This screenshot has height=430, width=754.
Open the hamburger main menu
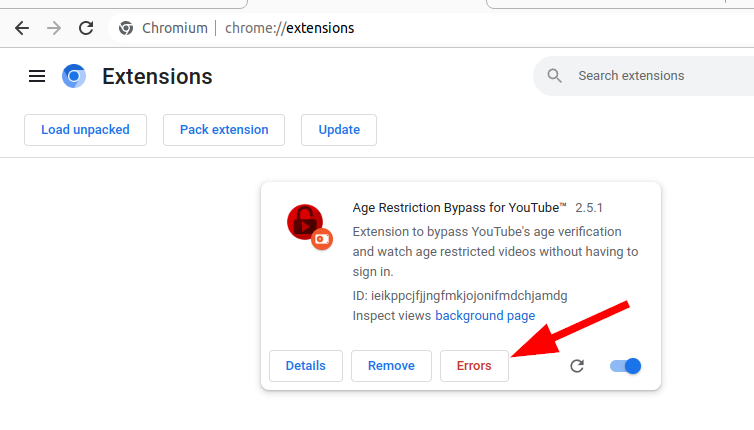coord(37,76)
